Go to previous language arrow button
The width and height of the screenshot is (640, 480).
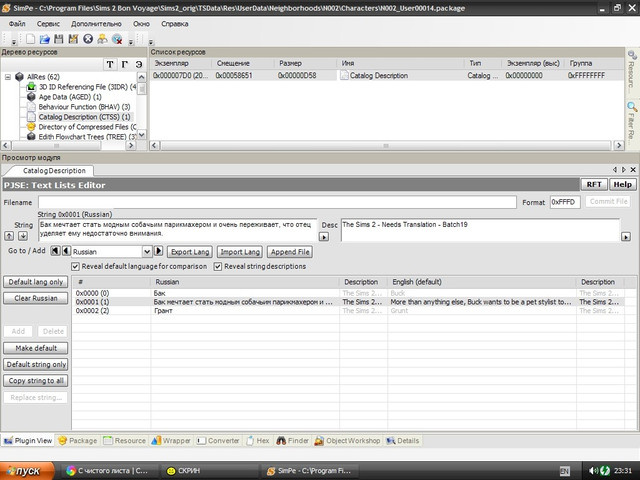tap(66, 251)
